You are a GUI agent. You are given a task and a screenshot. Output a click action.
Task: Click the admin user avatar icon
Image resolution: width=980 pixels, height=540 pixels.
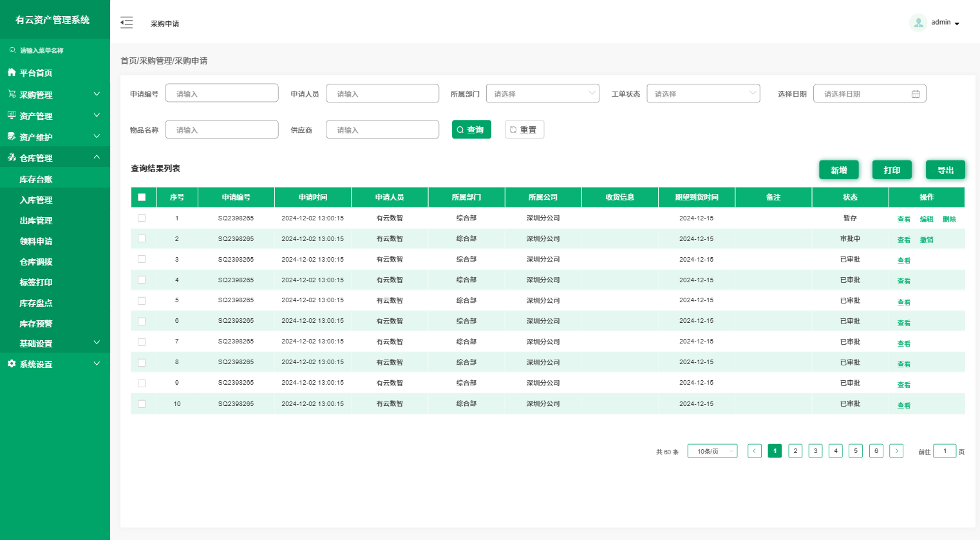pyautogui.click(x=918, y=23)
